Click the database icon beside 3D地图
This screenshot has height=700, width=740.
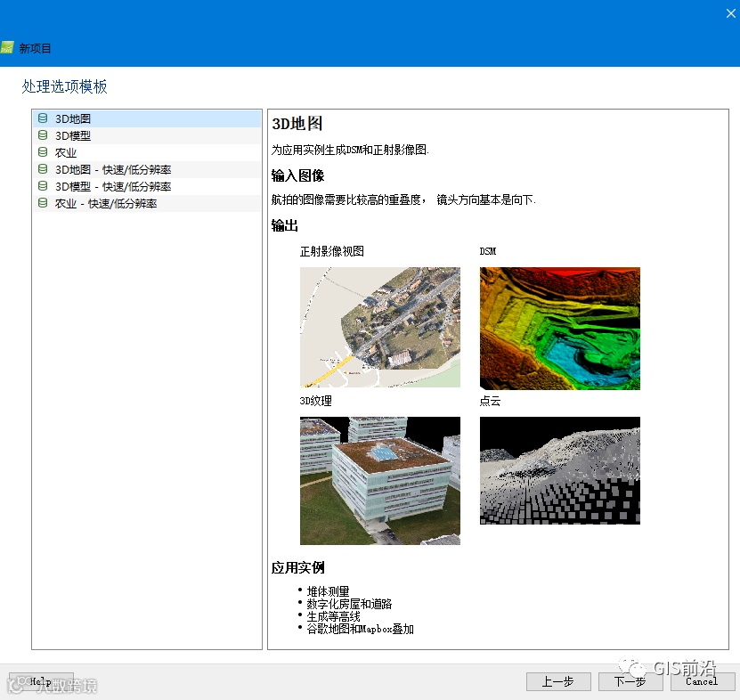(x=43, y=118)
